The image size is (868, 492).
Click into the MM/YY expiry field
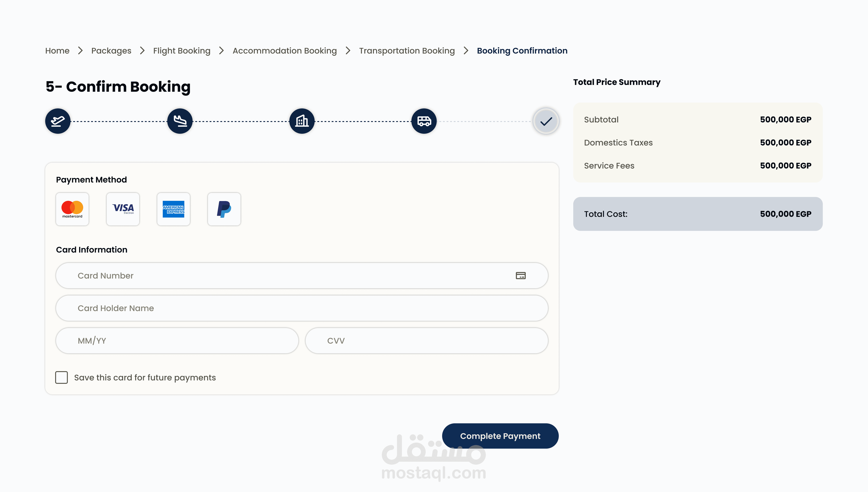click(177, 341)
